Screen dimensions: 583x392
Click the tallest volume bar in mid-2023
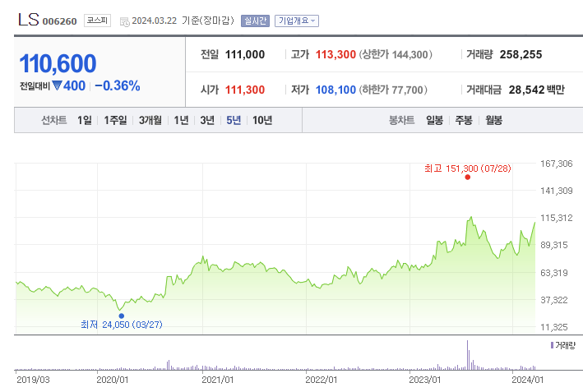pos(467,355)
